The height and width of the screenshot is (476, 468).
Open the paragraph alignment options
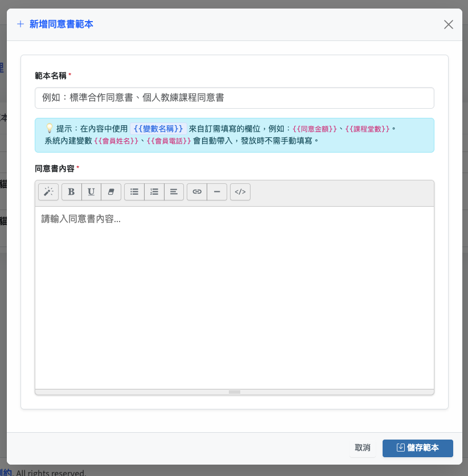pyautogui.click(x=174, y=192)
